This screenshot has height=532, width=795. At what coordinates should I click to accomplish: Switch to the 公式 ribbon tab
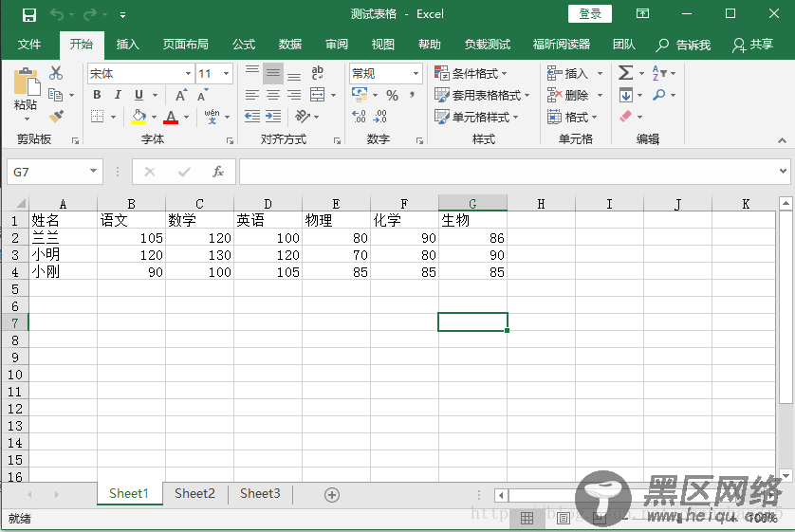[x=244, y=45]
